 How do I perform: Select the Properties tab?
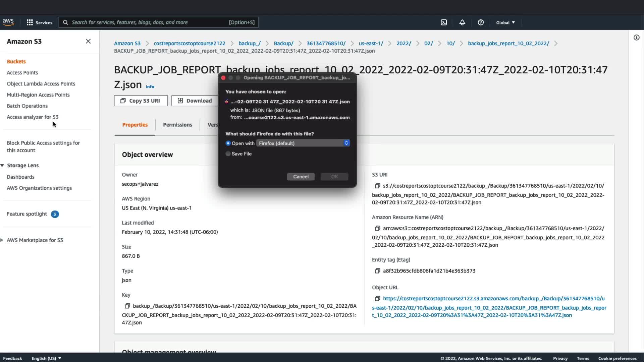(135, 125)
